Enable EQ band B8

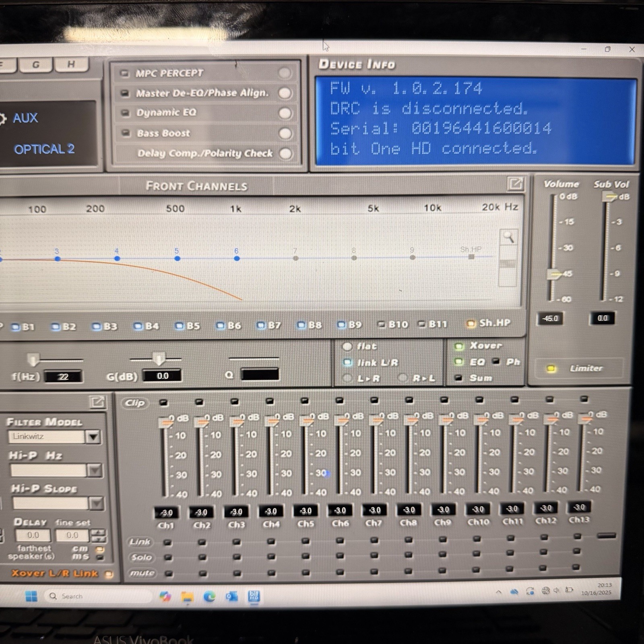(x=301, y=325)
